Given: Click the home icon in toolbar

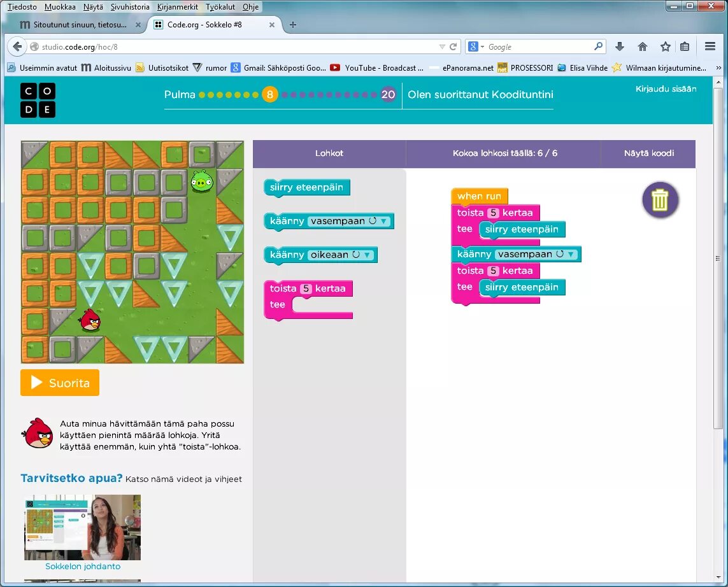Looking at the screenshot, I should [x=643, y=46].
